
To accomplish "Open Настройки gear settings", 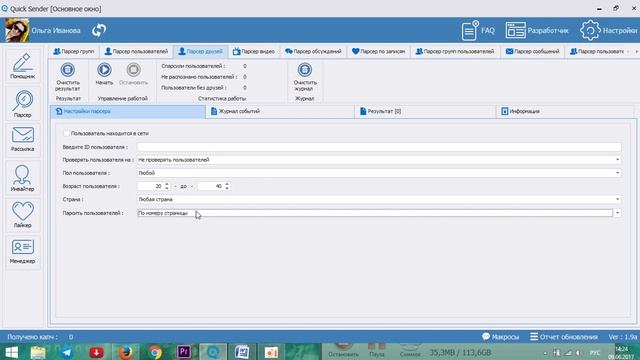I will coord(608,31).
